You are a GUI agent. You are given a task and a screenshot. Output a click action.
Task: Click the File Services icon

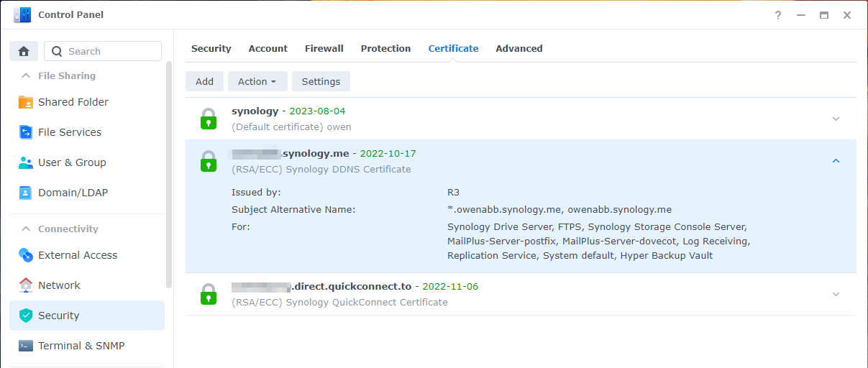click(x=26, y=132)
